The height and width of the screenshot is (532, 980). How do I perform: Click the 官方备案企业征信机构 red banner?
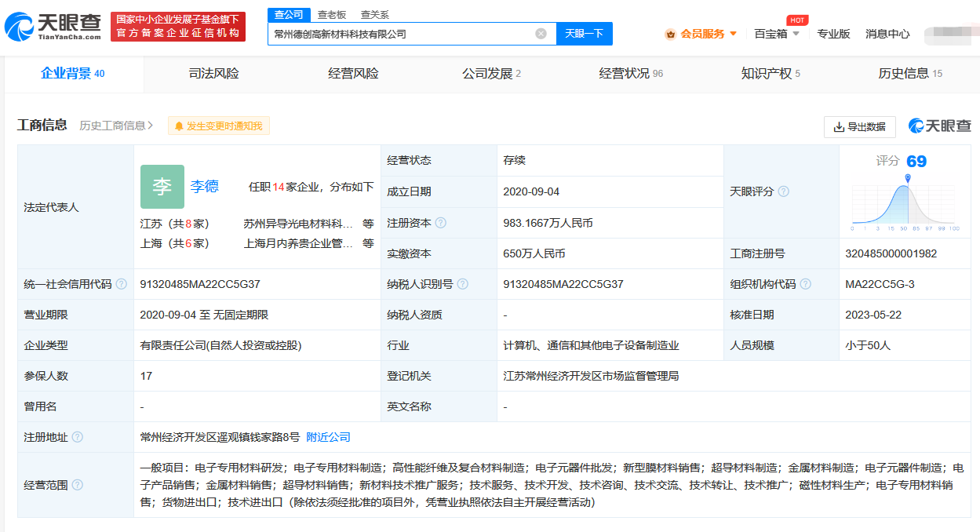[178, 27]
